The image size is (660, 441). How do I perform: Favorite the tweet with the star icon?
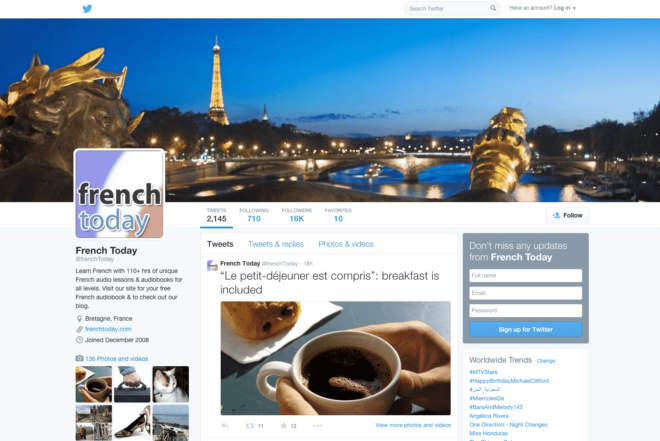284,425
